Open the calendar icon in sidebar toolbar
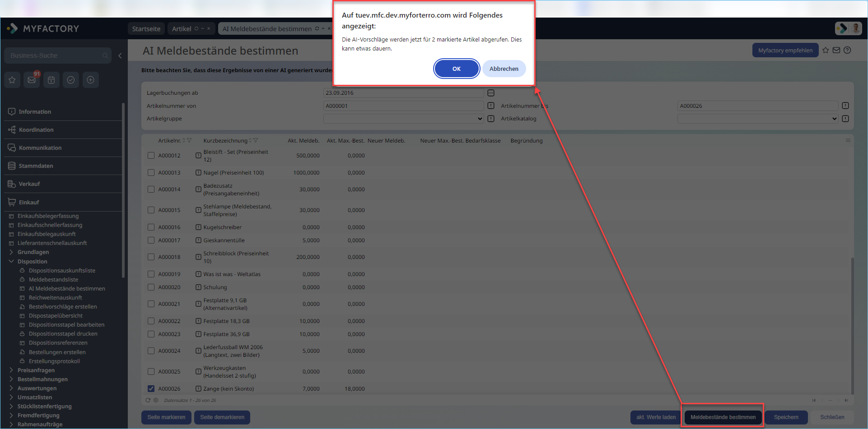The height and width of the screenshot is (429, 868). [x=51, y=80]
